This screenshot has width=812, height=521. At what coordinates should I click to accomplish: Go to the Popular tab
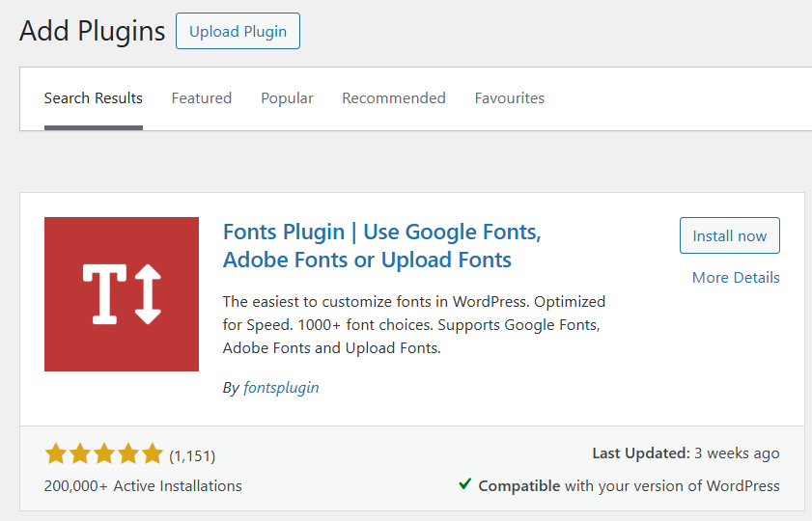(x=287, y=98)
